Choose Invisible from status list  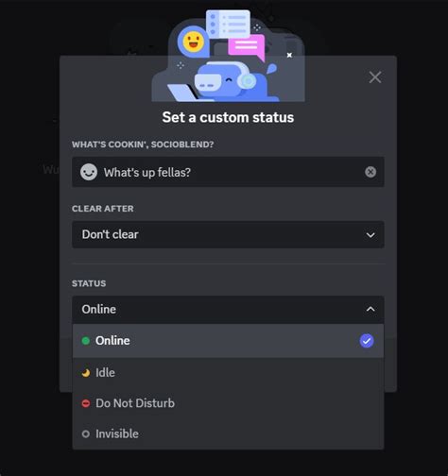pyautogui.click(x=228, y=434)
